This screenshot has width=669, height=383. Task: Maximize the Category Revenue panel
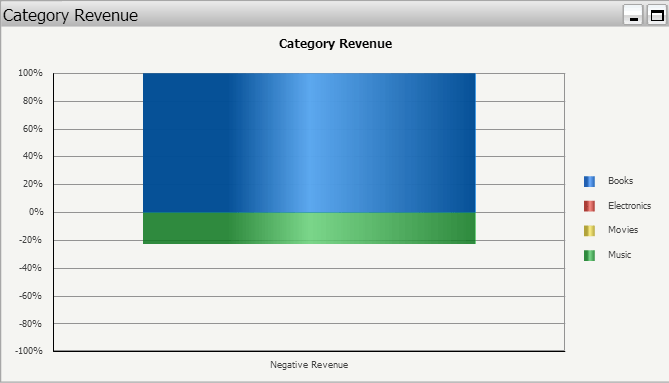657,15
